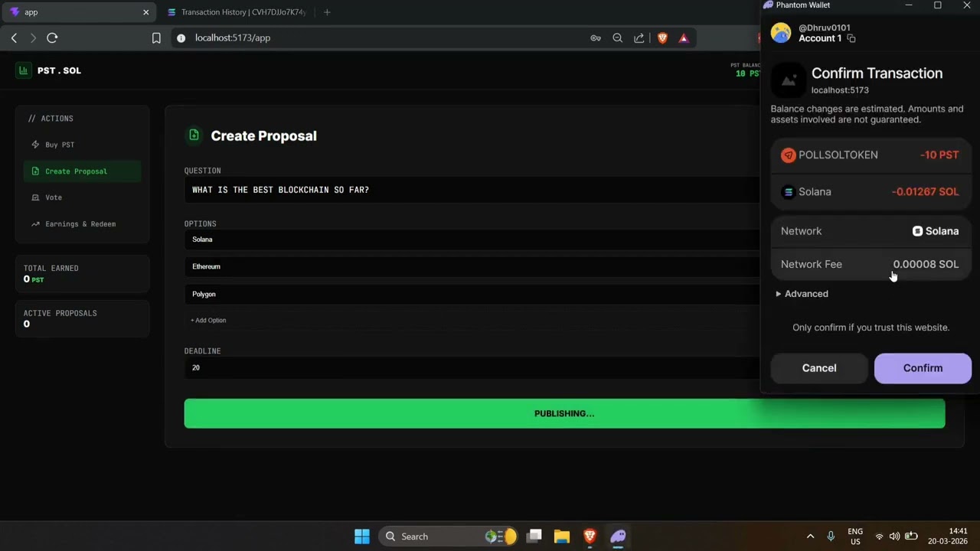
Task: Confirm the Phantom transaction
Action: point(923,368)
